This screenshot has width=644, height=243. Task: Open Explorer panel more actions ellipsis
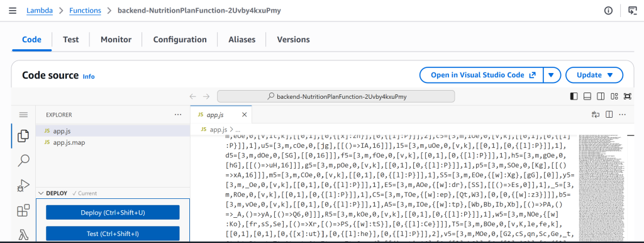coord(178,115)
